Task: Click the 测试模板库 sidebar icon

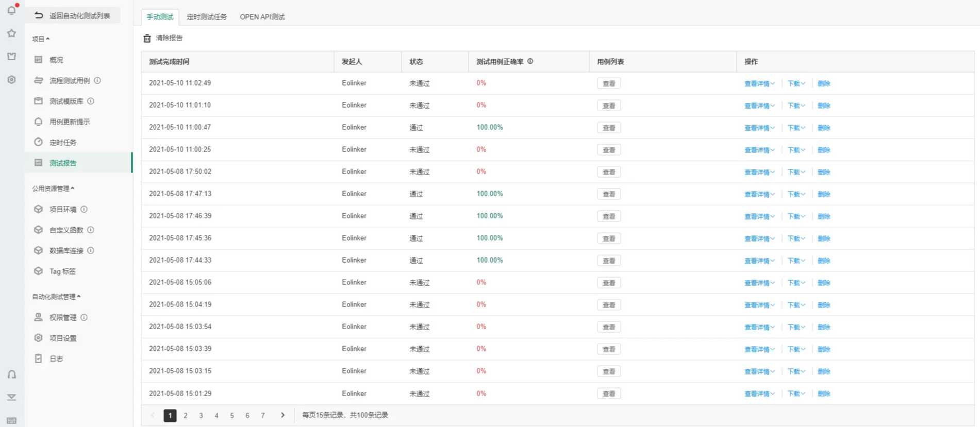Action: [38, 101]
